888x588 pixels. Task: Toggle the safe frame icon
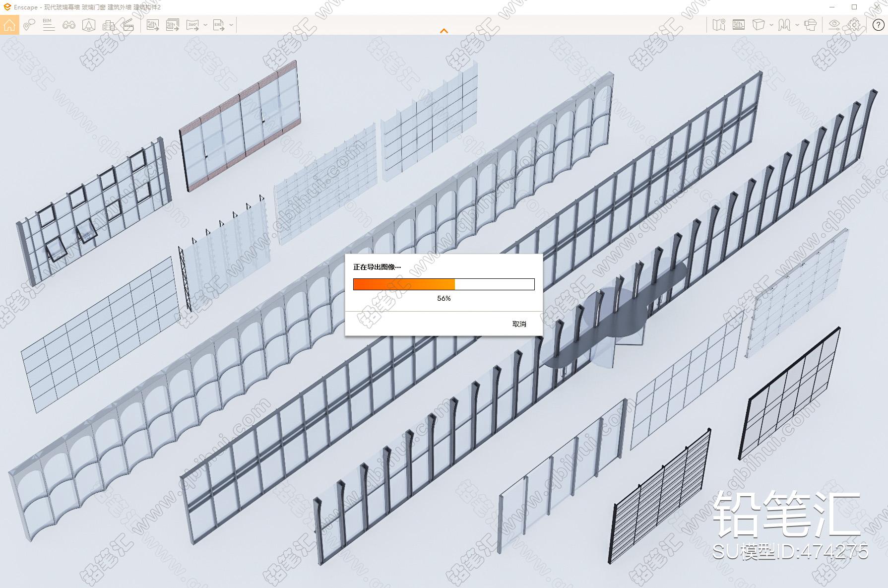739,25
